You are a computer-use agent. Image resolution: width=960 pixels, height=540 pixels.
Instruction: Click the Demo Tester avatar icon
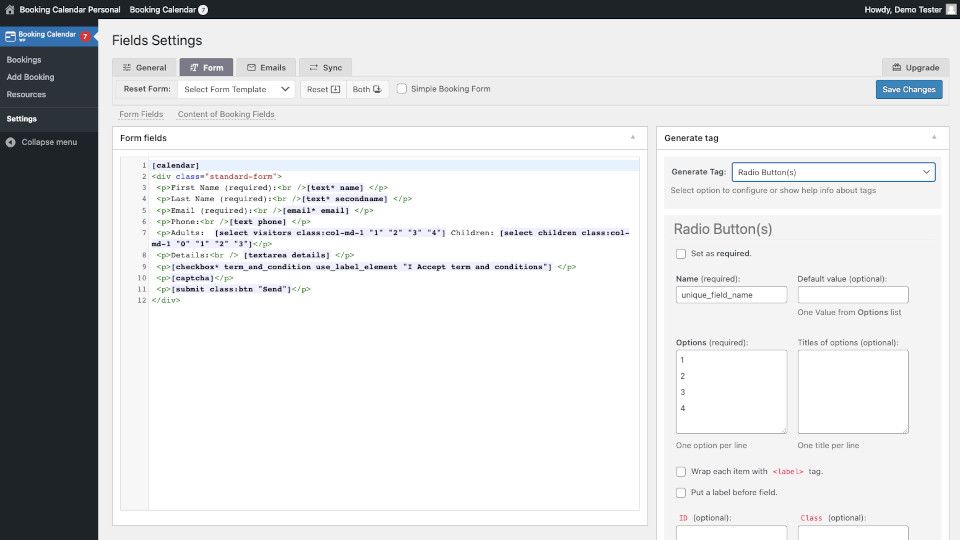tap(951, 9)
